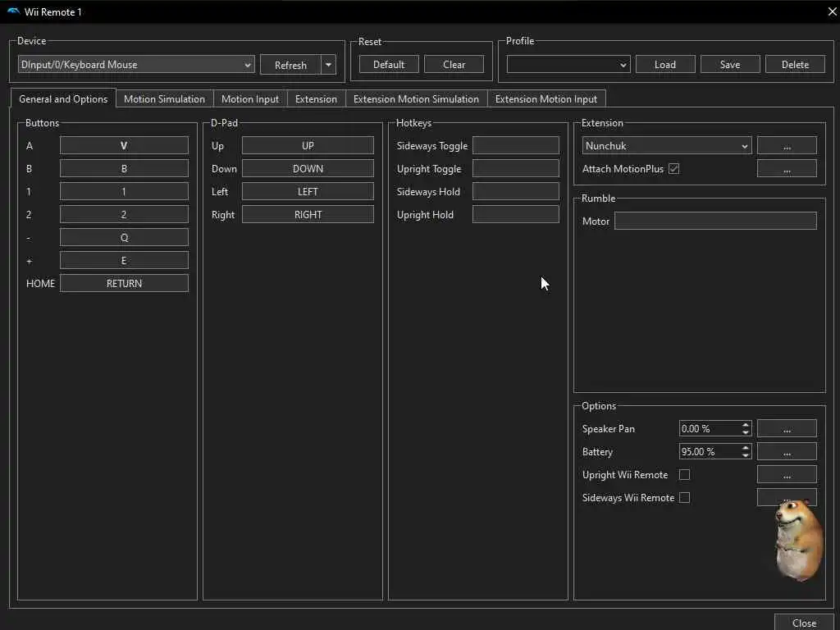Open the Motion Simulation tab
The image size is (840, 630).
click(164, 98)
